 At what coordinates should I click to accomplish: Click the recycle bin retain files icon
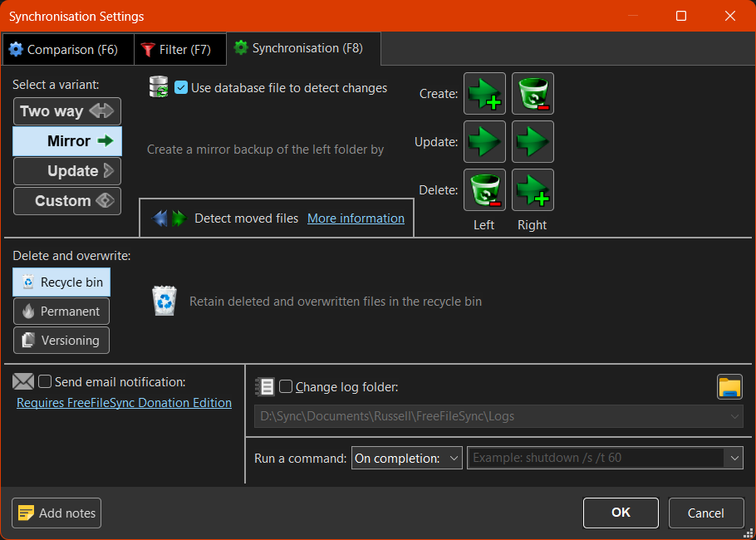164,301
